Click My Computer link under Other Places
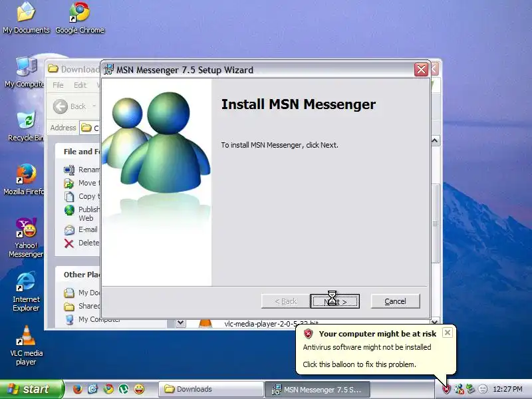532x399 pixels. 99,319
